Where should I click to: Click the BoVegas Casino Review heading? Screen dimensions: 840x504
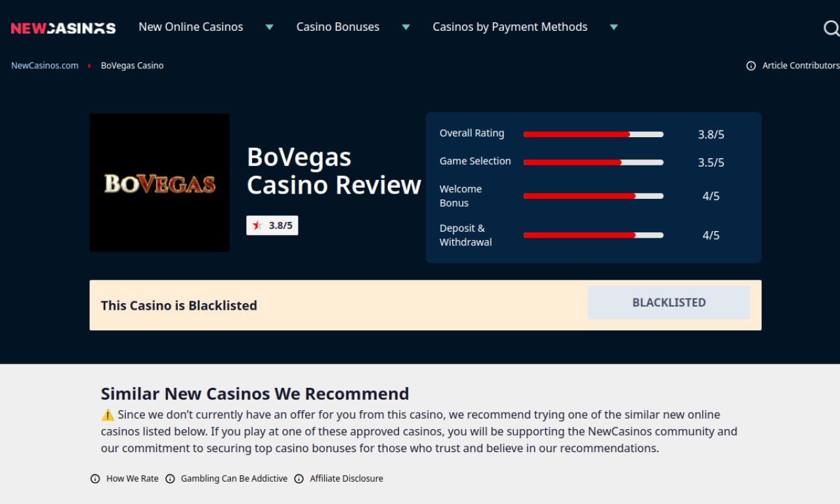tap(333, 171)
